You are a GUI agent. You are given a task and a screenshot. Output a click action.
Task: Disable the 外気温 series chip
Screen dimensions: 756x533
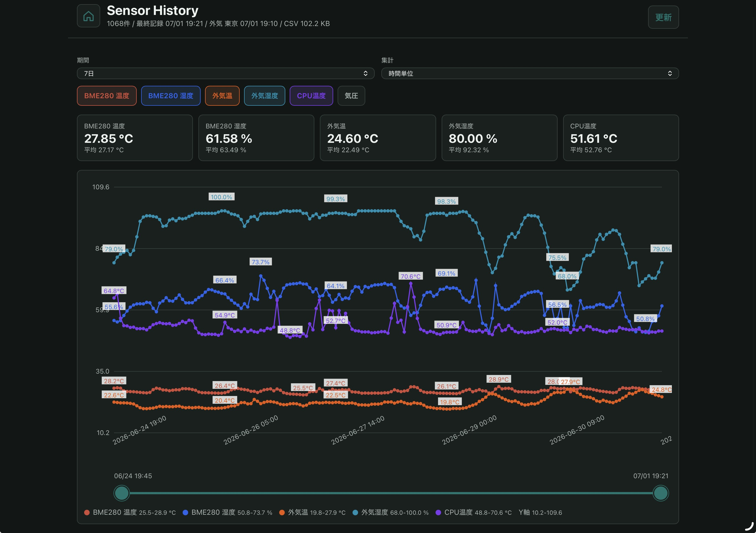pyautogui.click(x=222, y=96)
